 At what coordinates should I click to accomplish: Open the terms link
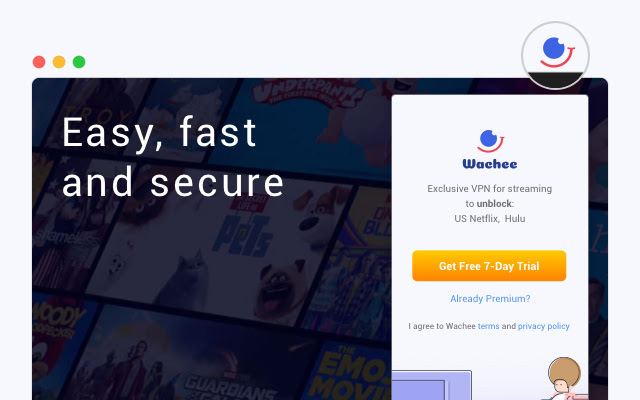click(x=489, y=326)
